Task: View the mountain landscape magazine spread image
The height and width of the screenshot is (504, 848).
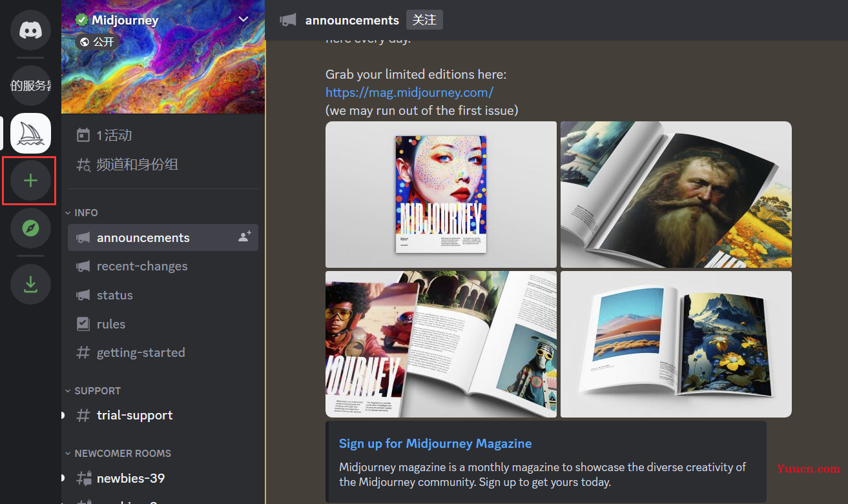Action: (x=676, y=344)
